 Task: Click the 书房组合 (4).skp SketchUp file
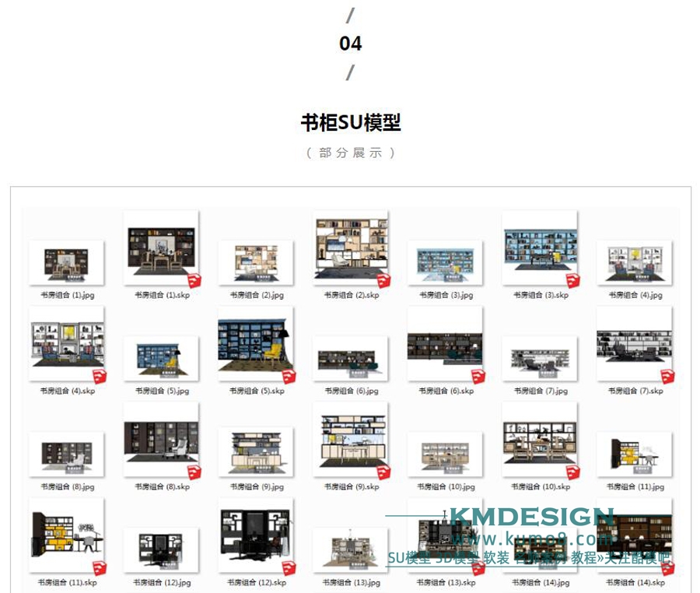coord(66,344)
